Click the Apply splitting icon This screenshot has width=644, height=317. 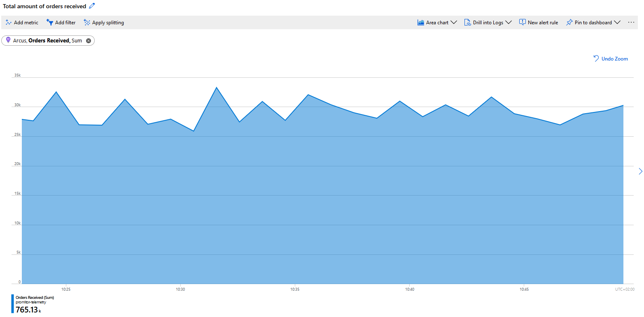pyautogui.click(x=87, y=23)
